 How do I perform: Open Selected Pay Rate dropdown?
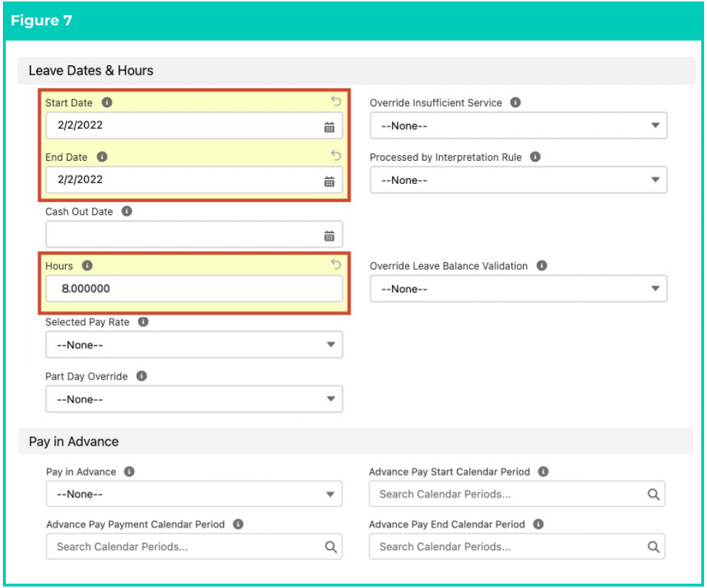pos(194,345)
